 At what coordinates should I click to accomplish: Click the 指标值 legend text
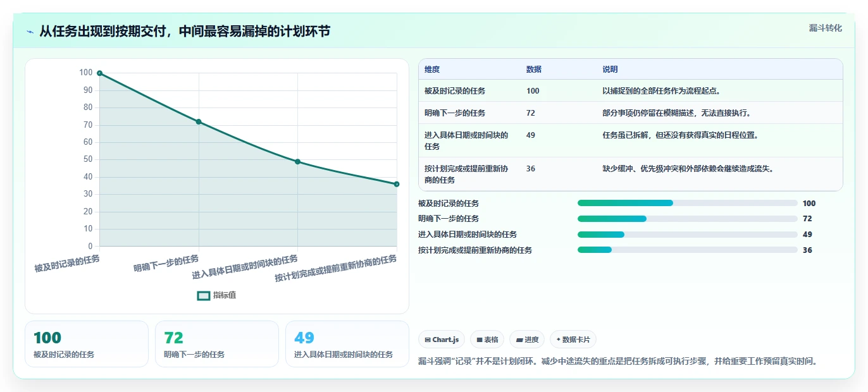(x=225, y=295)
